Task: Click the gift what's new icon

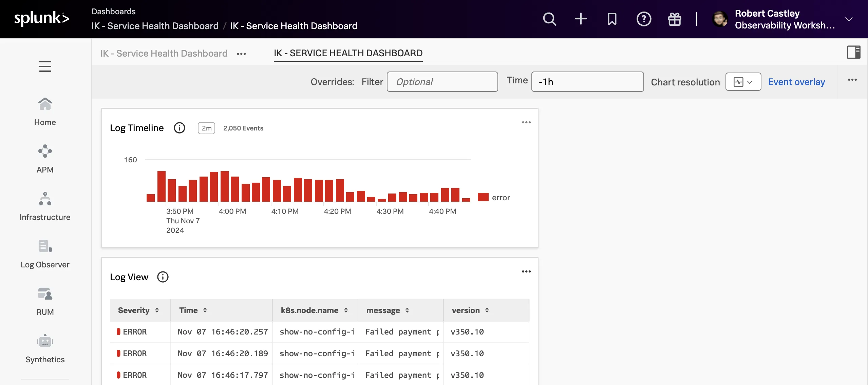Action: coord(674,19)
